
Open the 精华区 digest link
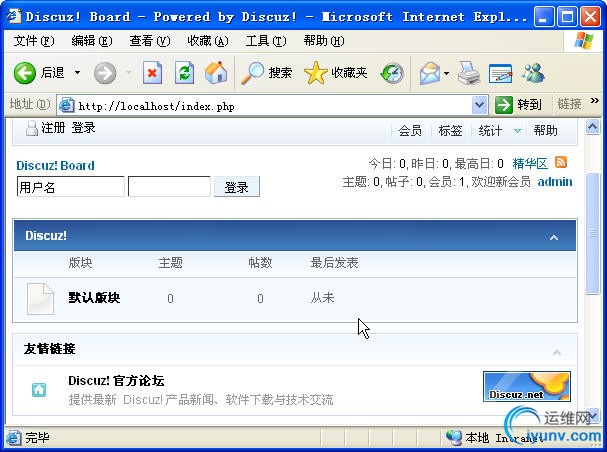pos(530,164)
